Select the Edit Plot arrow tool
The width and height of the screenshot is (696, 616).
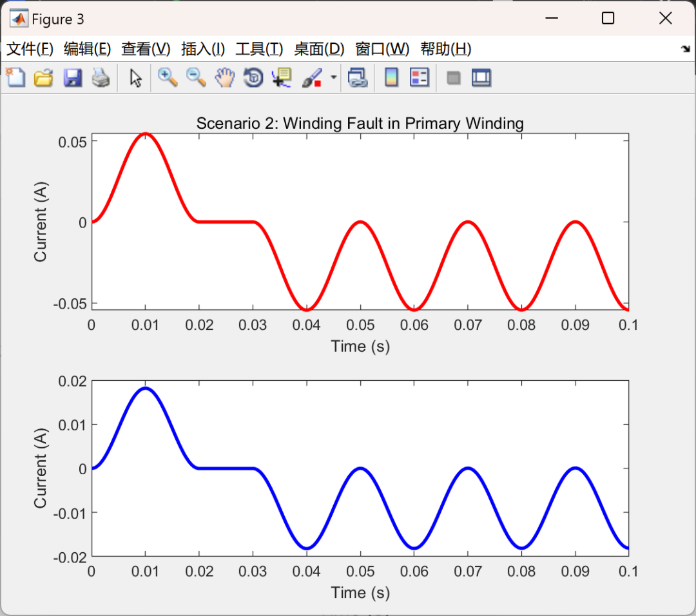pyautogui.click(x=135, y=78)
